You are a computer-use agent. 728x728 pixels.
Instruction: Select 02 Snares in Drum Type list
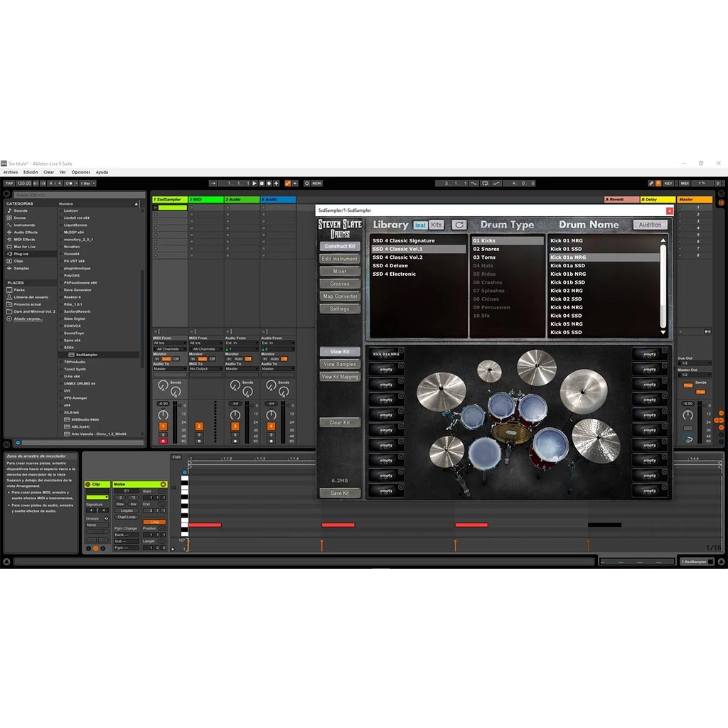[486, 250]
